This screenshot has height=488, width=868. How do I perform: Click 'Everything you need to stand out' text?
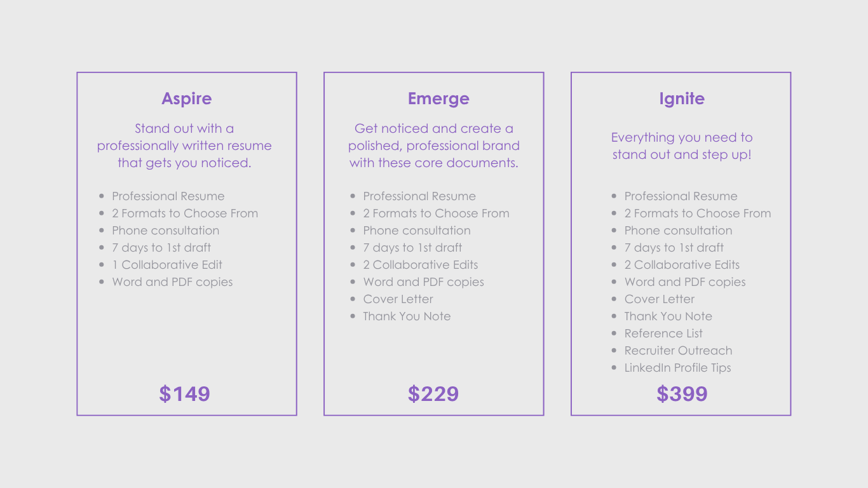coord(682,146)
